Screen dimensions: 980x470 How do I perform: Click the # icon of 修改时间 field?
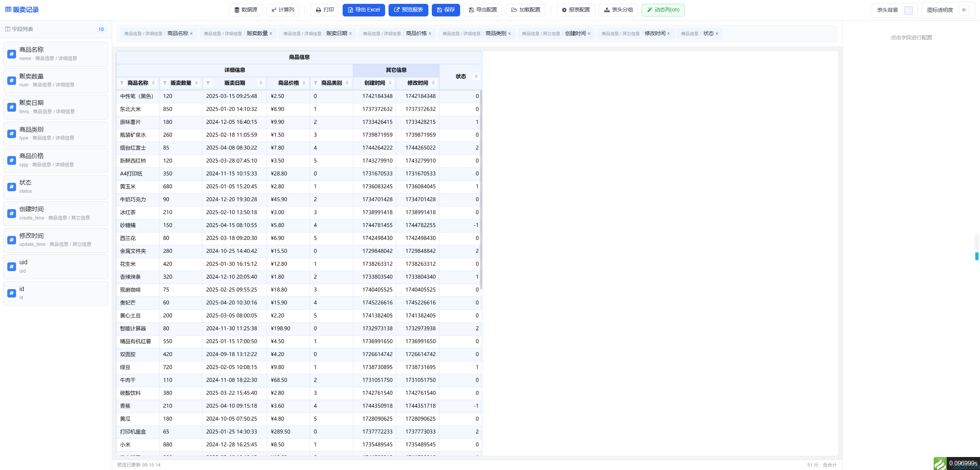click(11, 240)
